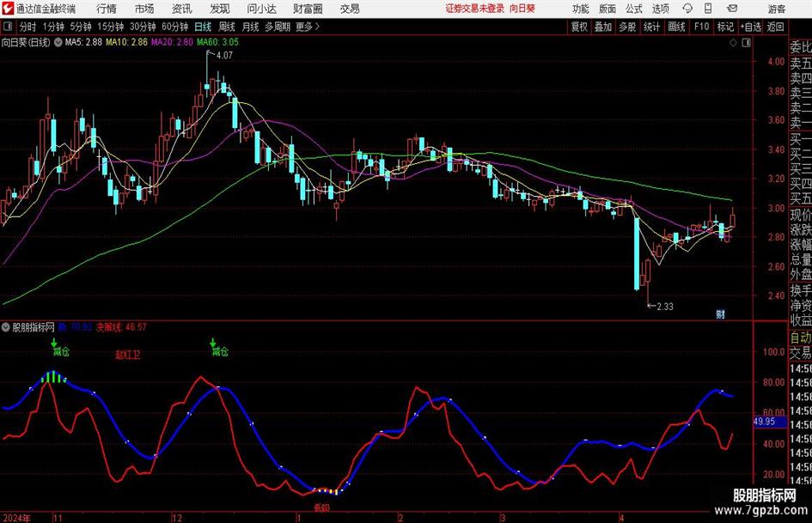Click the customer service headset icon
Viewport: 812px width, 523px height.
point(687,9)
